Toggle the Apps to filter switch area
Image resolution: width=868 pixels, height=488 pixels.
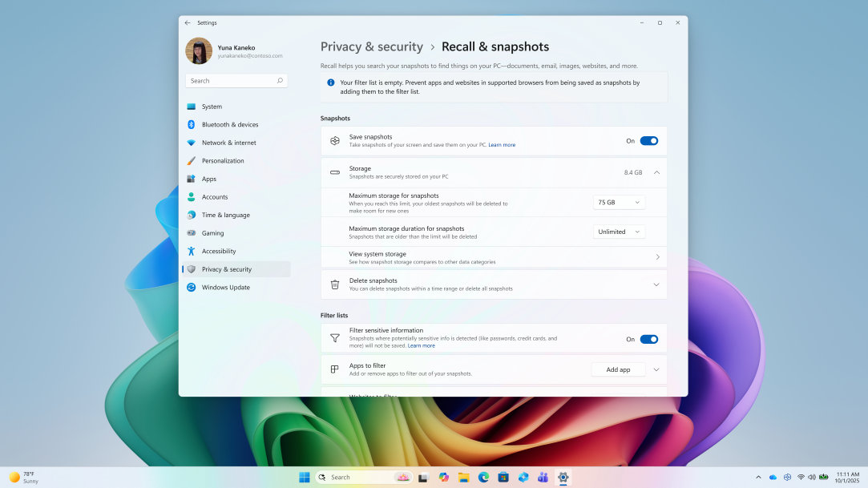tap(656, 369)
